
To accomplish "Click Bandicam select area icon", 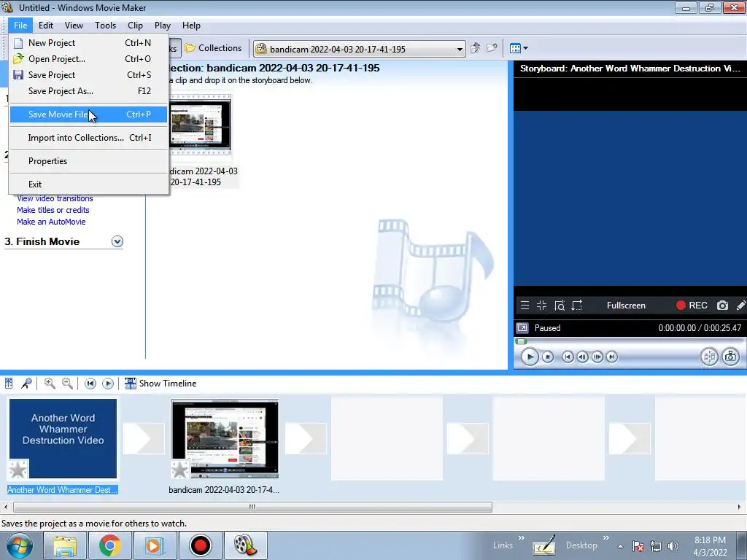I will [577, 306].
